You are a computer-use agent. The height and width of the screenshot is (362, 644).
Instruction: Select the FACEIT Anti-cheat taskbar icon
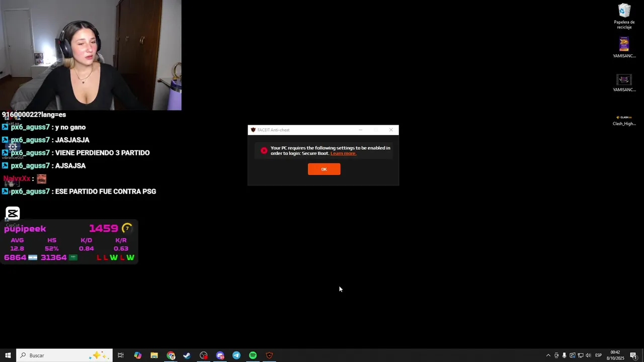pyautogui.click(x=269, y=355)
